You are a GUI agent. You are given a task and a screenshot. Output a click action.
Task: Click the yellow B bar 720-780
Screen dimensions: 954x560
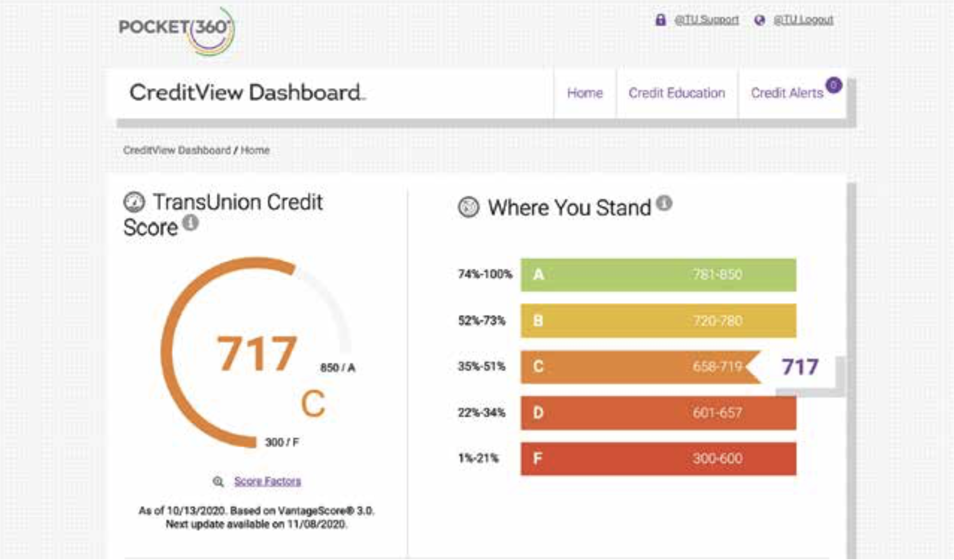click(658, 321)
